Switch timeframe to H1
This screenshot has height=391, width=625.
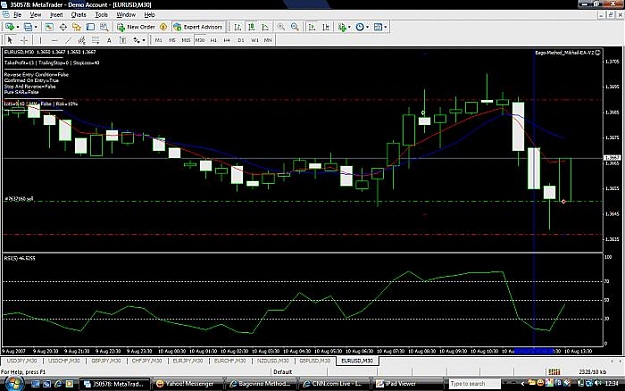pos(214,40)
